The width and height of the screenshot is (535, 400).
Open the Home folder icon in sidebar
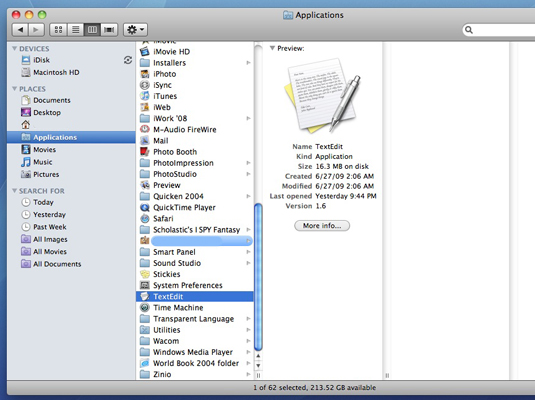pyautogui.click(x=26, y=125)
